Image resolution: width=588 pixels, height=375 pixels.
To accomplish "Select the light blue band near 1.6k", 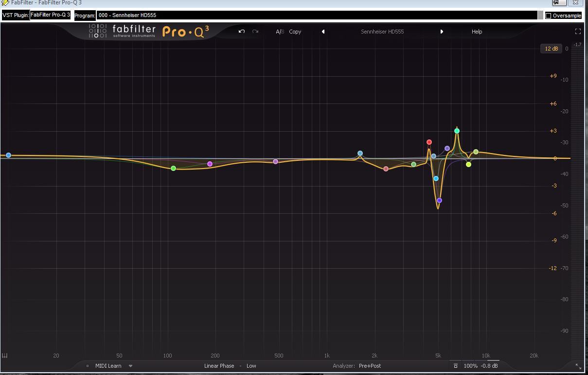I will 360,153.
